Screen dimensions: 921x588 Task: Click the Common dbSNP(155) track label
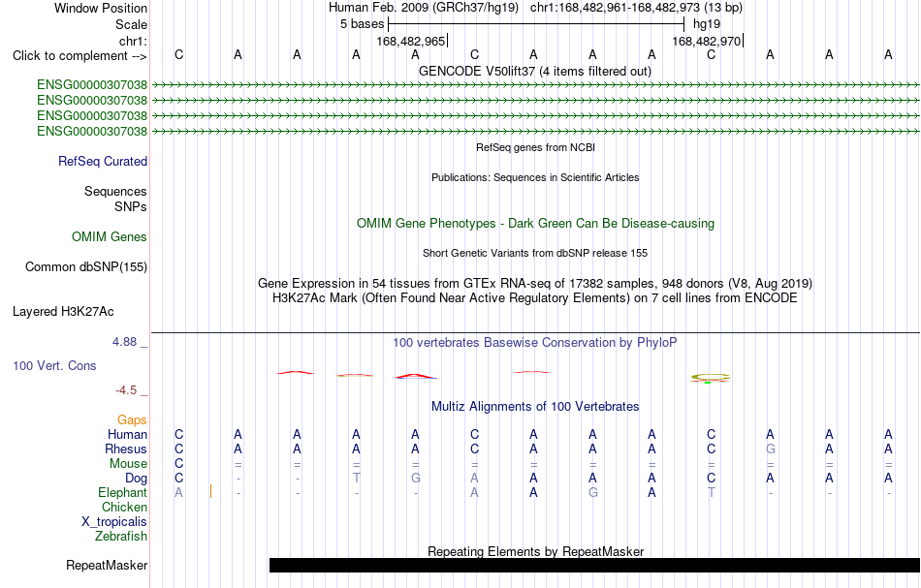pos(85,267)
